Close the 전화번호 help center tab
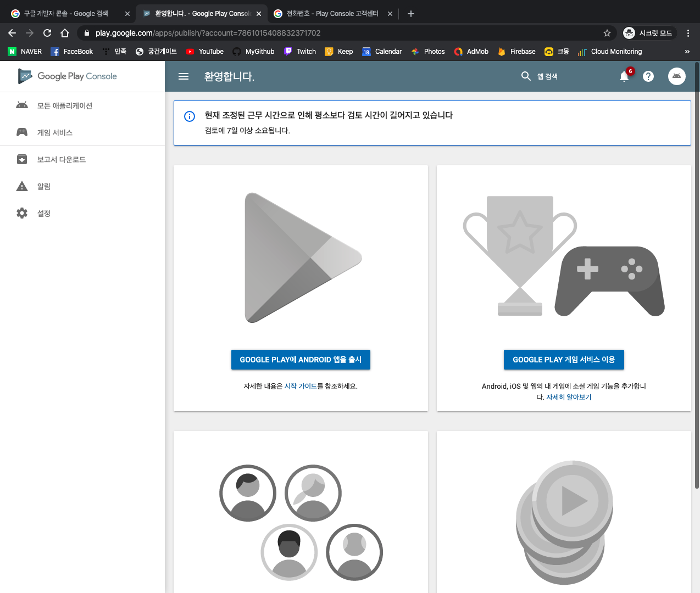The image size is (700, 593). point(390,14)
